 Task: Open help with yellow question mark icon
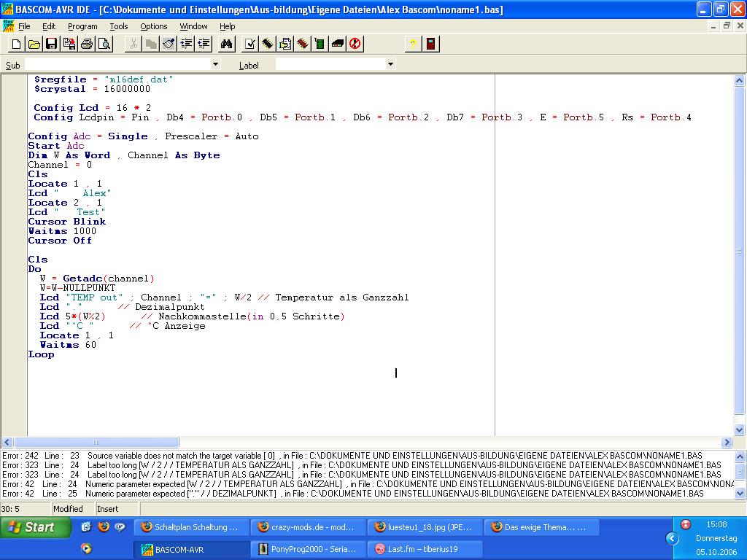click(413, 44)
